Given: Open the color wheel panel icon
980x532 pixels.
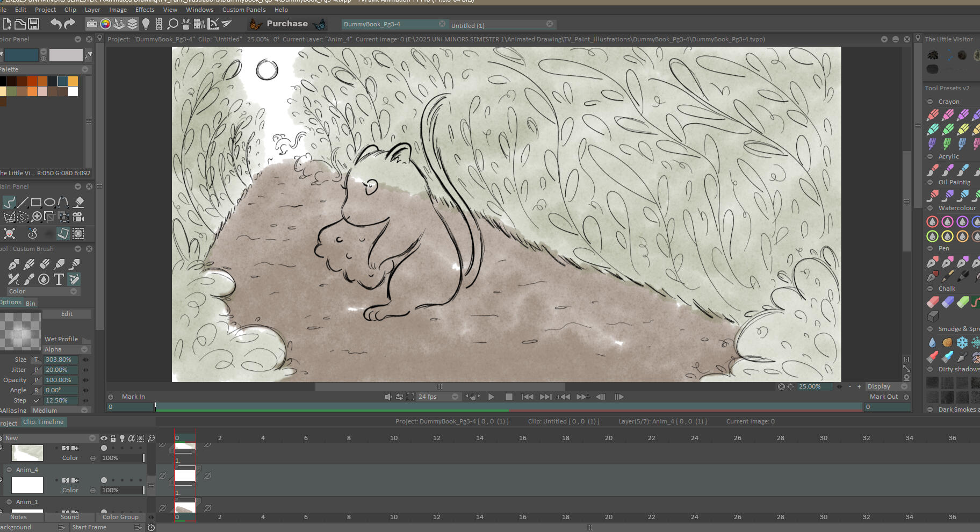Looking at the screenshot, I should 105,24.
